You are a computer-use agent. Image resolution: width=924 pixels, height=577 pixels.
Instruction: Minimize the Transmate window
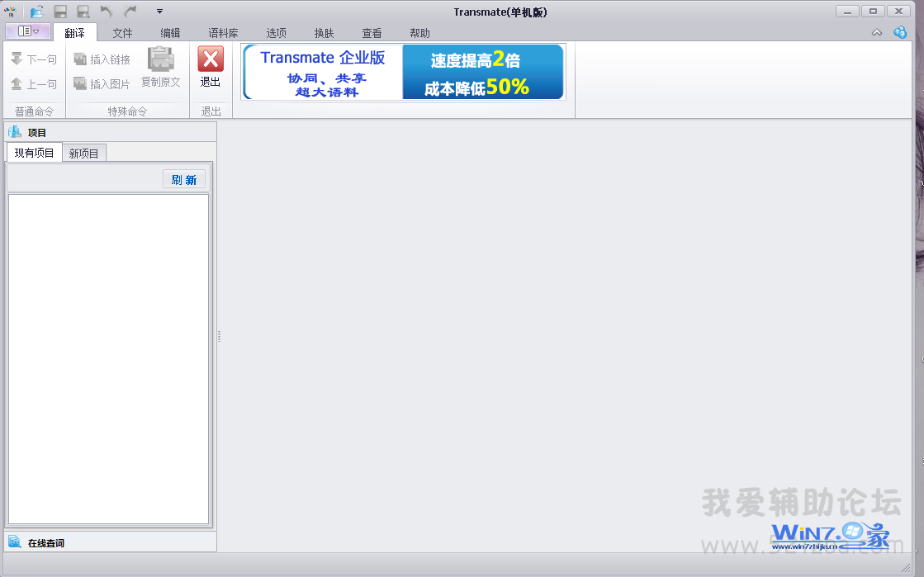tap(847, 12)
